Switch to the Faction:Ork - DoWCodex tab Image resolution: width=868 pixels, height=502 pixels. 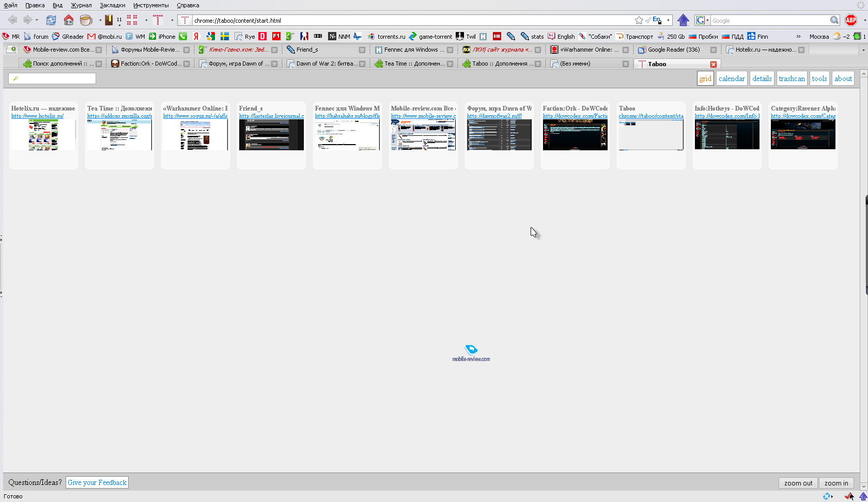pyautogui.click(x=150, y=64)
